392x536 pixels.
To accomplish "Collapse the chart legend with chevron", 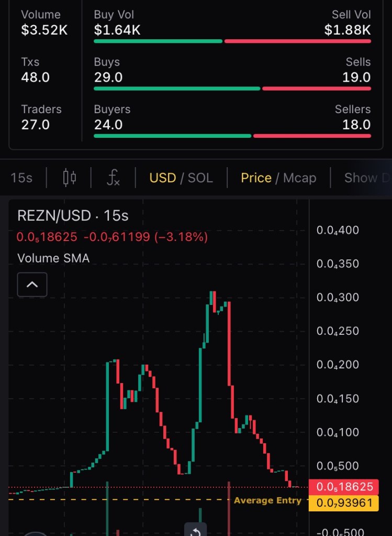I will point(32,285).
